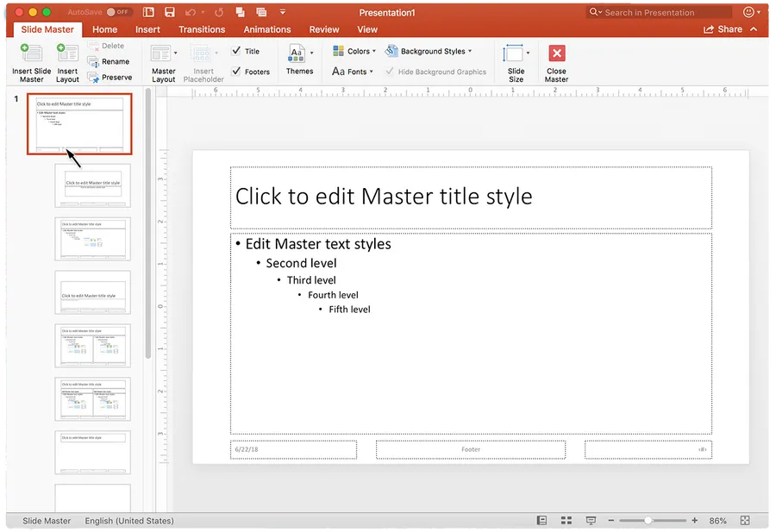776x532 pixels.
Task: Toggle the Footers checkbox
Action: (236, 72)
